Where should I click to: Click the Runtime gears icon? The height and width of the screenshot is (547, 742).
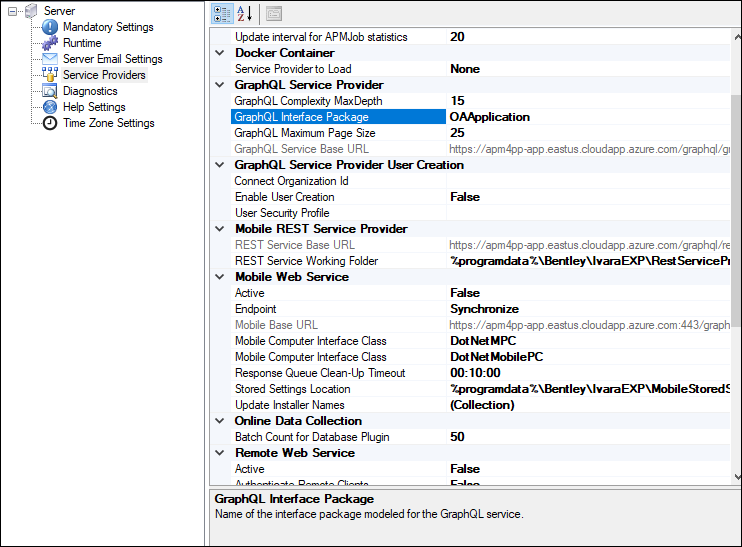pos(50,43)
